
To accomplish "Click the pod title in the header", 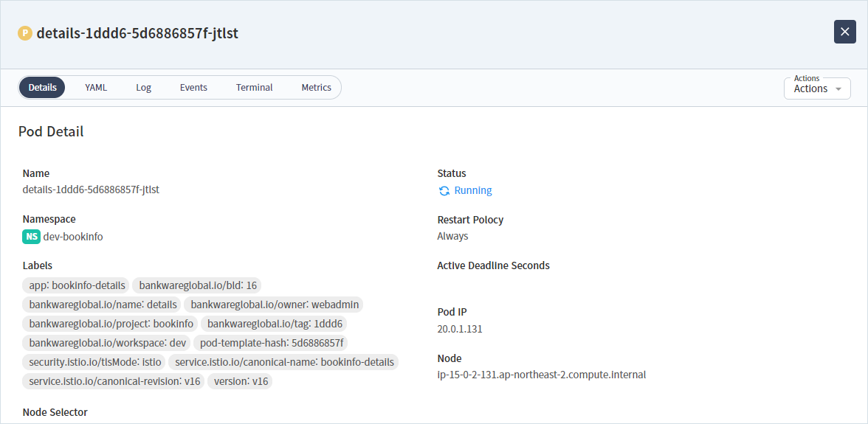I will point(137,33).
